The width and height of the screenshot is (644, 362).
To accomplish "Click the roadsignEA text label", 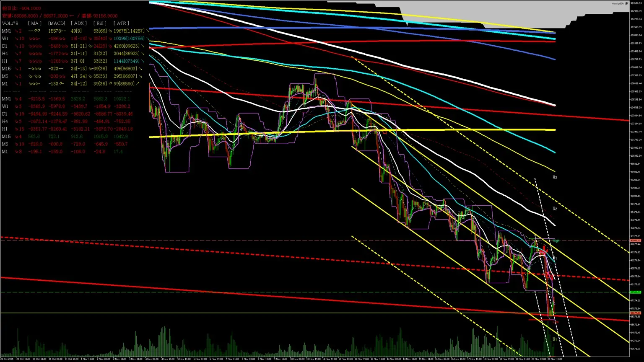I will [617, 3].
